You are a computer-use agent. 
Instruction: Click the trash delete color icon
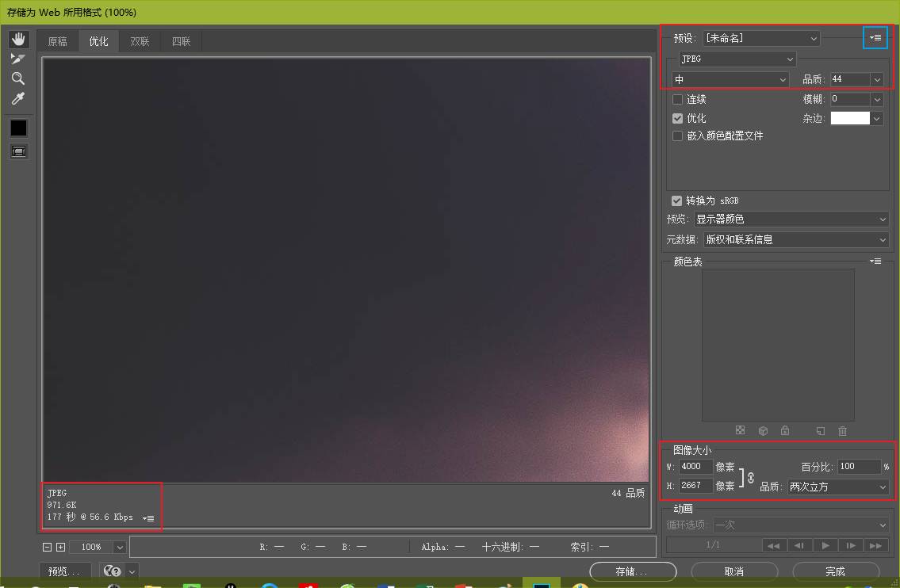pos(843,431)
